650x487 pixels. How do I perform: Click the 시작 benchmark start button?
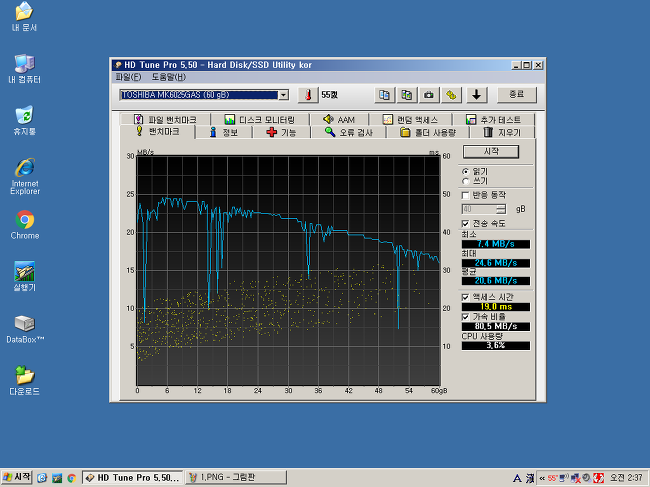pyautogui.click(x=491, y=152)
